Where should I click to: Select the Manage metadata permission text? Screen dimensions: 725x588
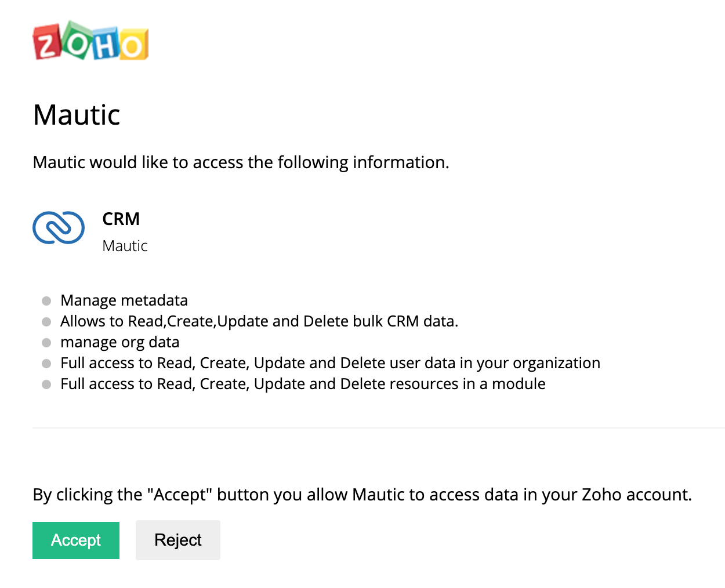[124, 300]
